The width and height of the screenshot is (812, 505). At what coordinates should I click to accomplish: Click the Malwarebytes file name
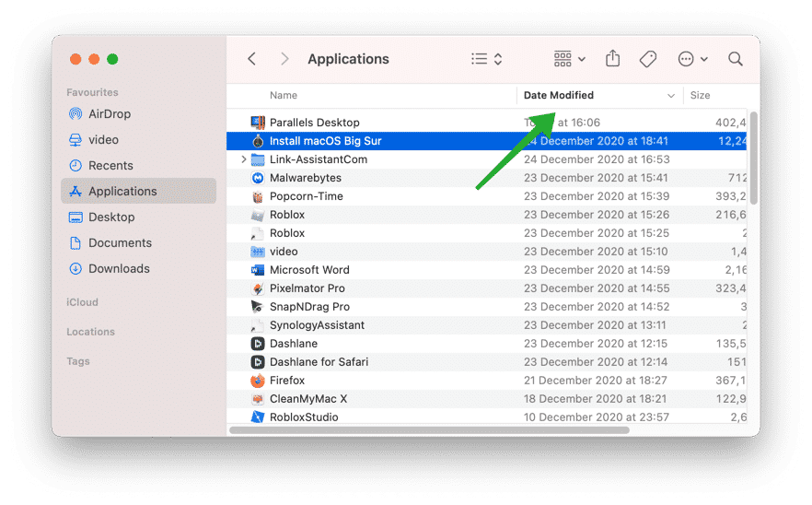[306, 178]
